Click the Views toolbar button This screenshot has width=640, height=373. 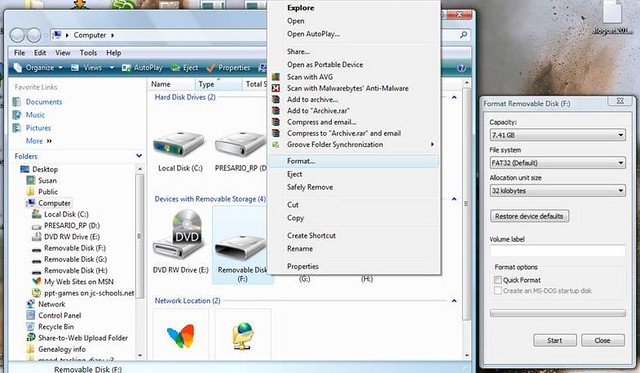tap(92, 68)
